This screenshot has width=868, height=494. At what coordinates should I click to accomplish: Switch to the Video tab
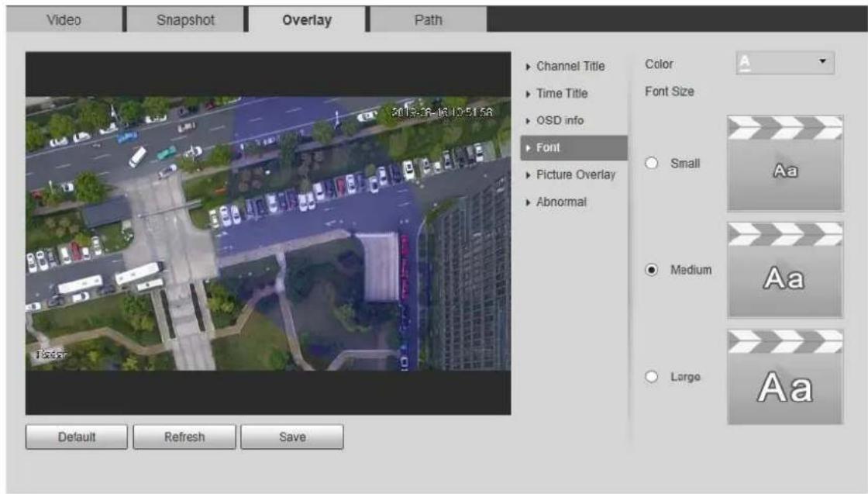click(x=64, y=20)
